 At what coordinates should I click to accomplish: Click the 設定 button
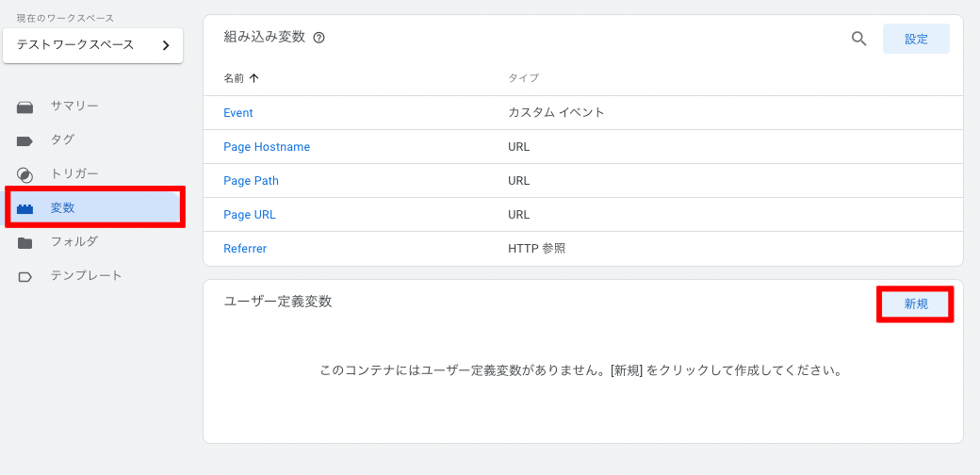916,39
